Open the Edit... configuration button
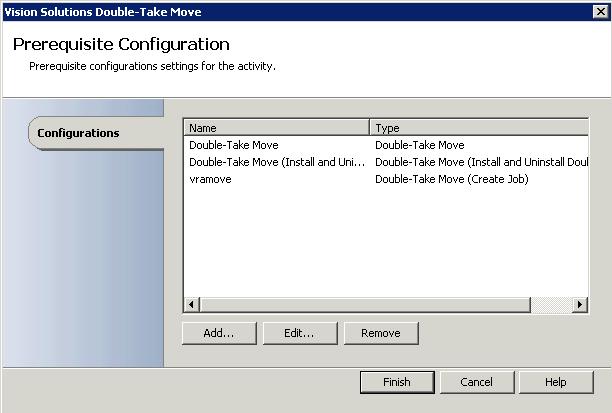Viewport: 612px width, 413px height. [x=300, y=333]
